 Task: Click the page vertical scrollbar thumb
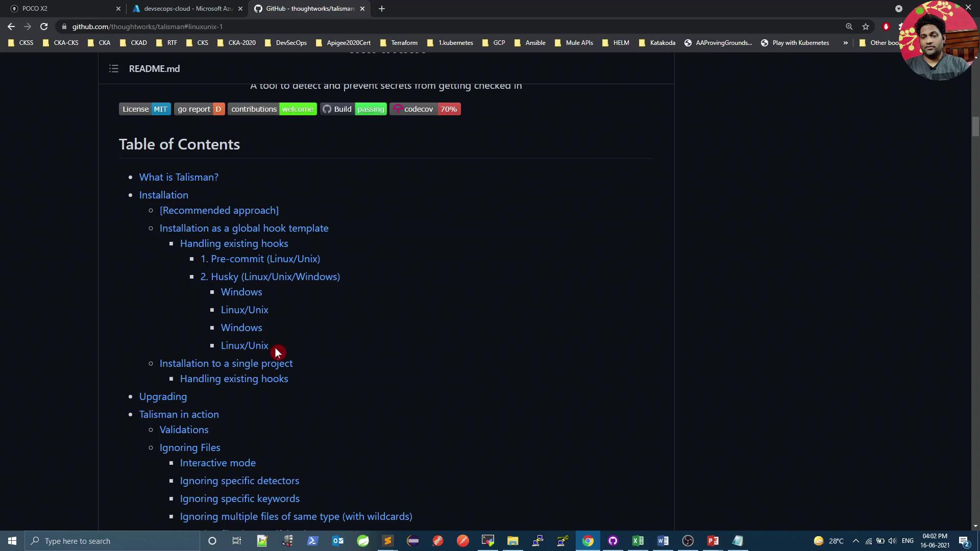(975, 127)
